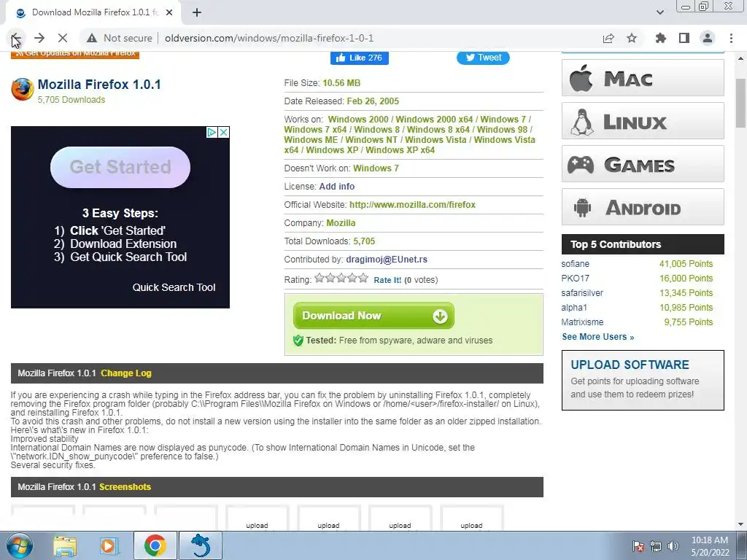Open contributor safarisilver's profile
This screenshot has width=747, height=560.
(x=582, y=293)
